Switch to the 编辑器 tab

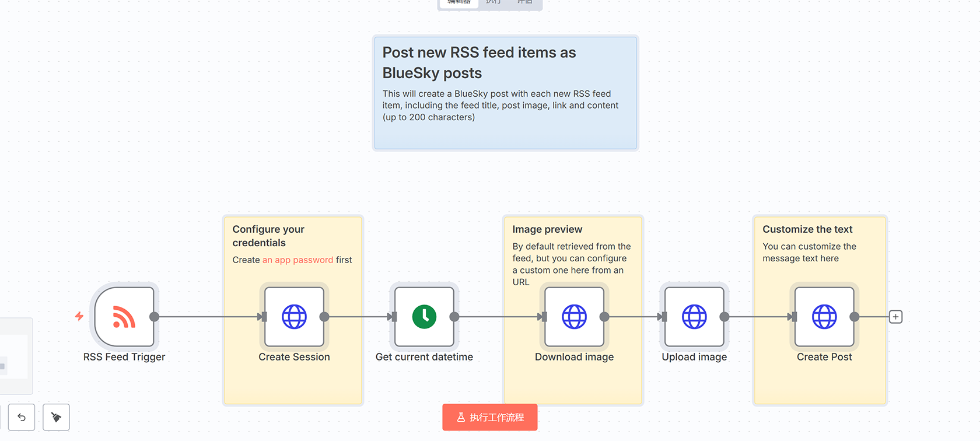pyautogui.click(x=459, y=2)
